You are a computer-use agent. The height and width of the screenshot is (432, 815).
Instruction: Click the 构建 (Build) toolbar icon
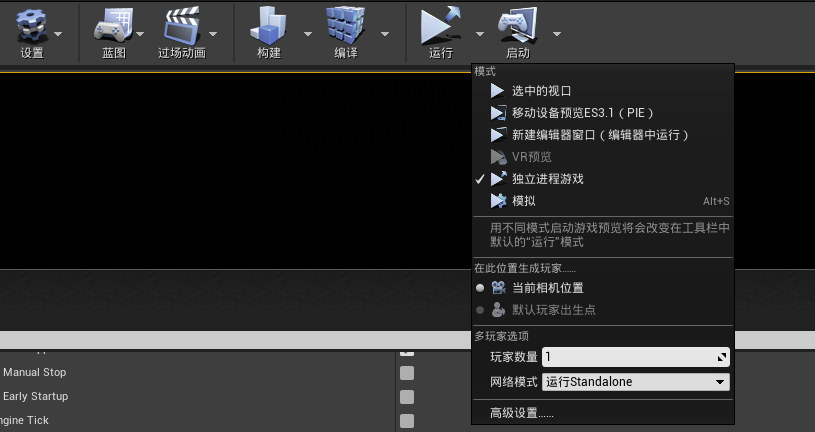coord(268,26)
